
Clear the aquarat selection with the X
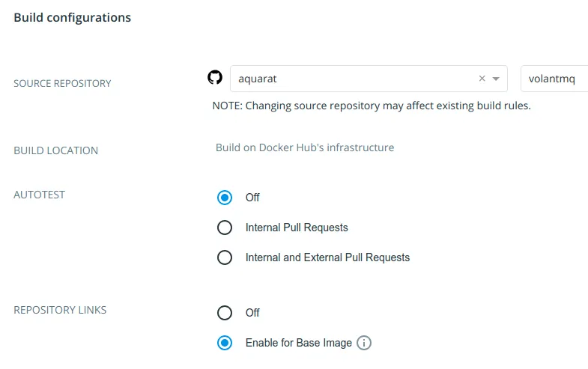point(482,79)
